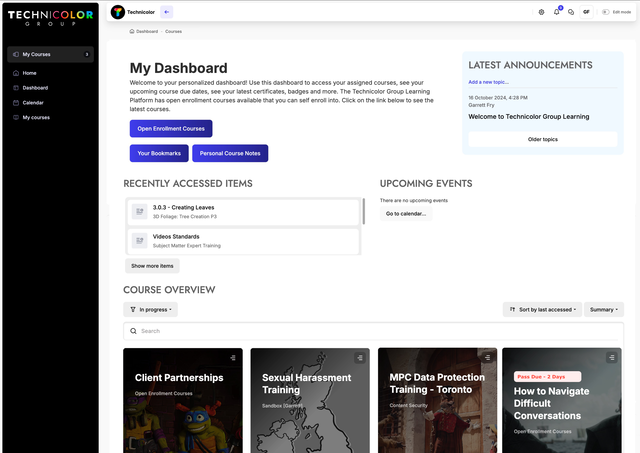This screenshot has width=640, height=453.
Task: Click the Calendar icon in sidebar
Action: [x=16, y=103]
